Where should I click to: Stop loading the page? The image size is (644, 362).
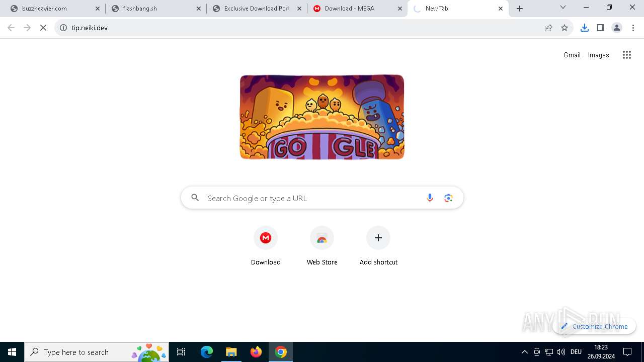click(x=43, y=28)
